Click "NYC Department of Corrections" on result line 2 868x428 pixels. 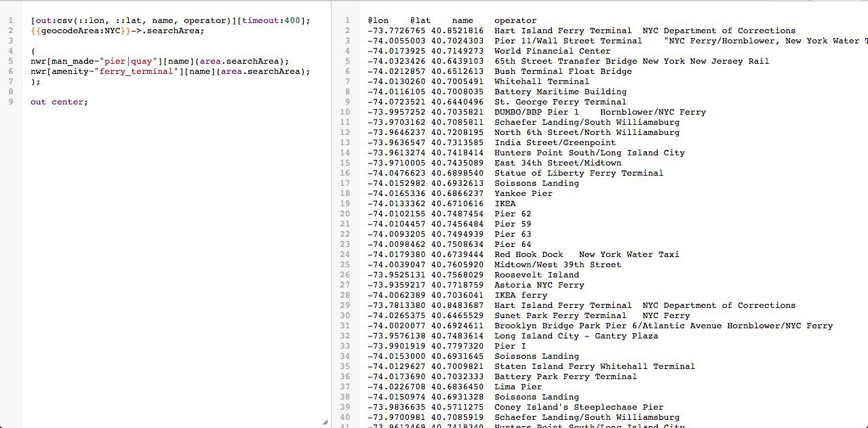(x=719, y=31)
